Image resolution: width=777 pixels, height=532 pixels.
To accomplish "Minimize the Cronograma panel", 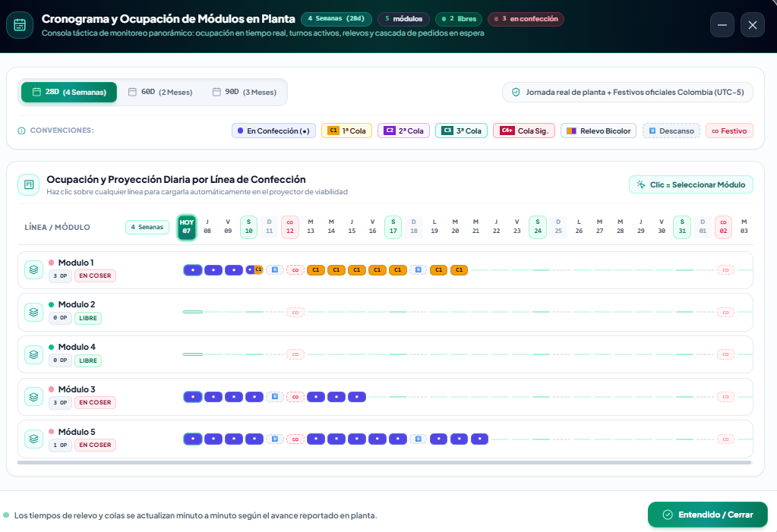I will [722, 25].
